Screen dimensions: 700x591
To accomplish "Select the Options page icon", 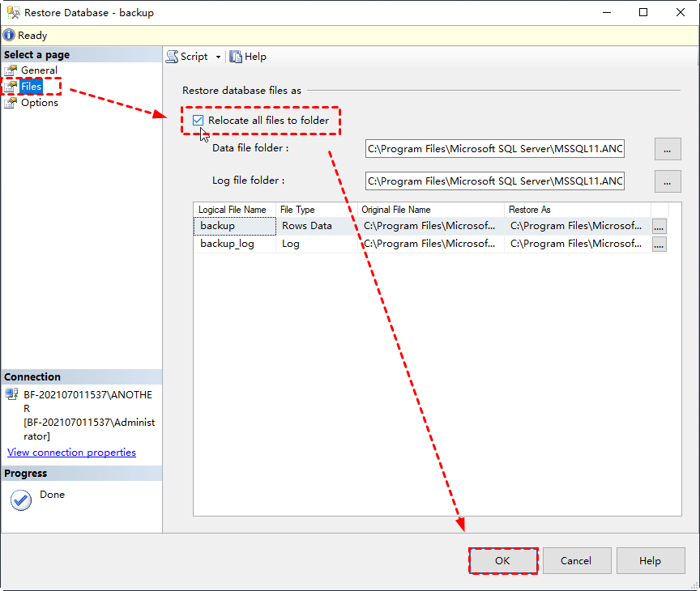I will 12,102.
